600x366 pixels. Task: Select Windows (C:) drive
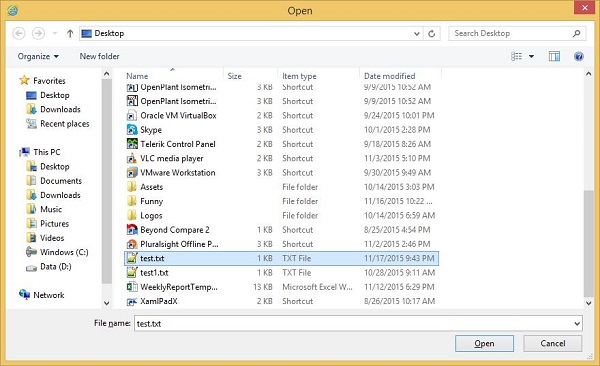point(57,252)
